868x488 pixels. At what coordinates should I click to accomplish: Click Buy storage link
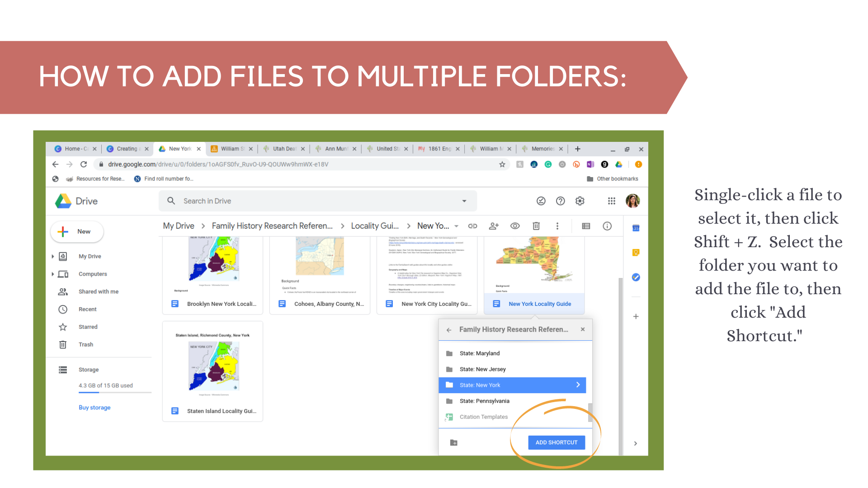click(x=95, y=408)
